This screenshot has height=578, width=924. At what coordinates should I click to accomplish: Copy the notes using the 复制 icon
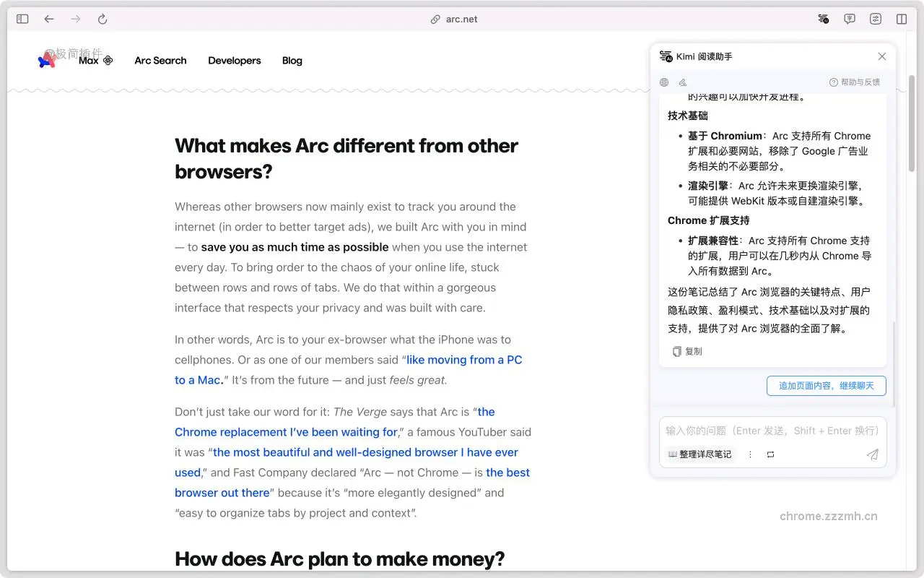[x=687, y=351]
